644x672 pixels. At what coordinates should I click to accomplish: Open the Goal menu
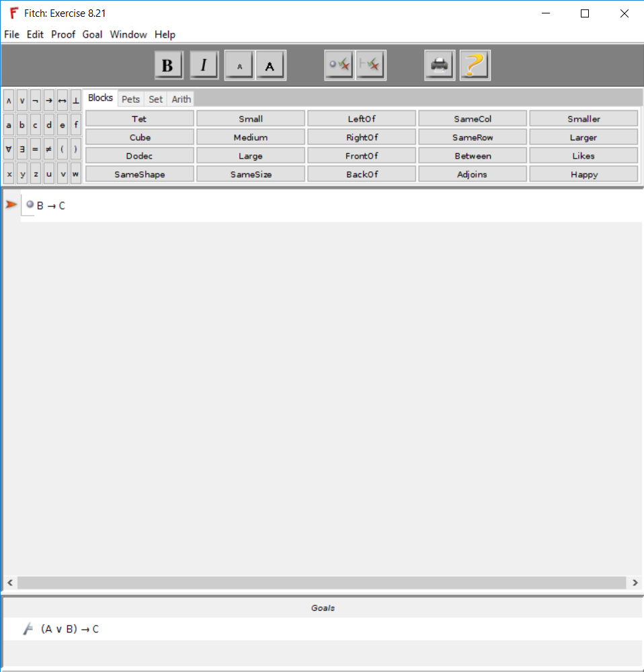point(92,34)
